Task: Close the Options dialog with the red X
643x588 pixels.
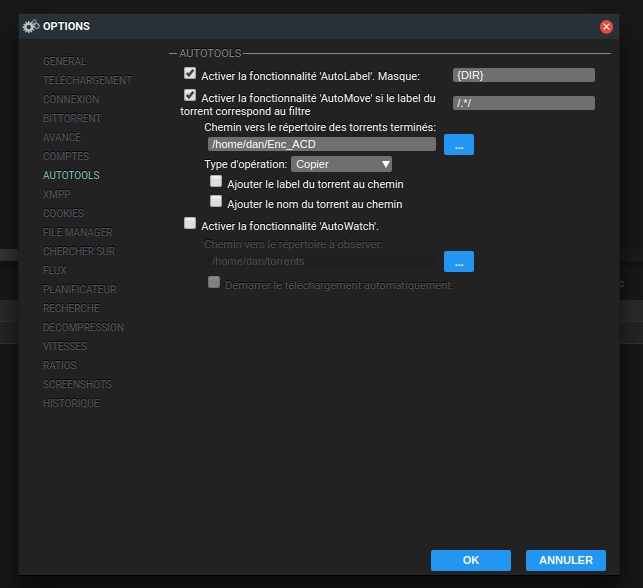Action: coord(606,27)
